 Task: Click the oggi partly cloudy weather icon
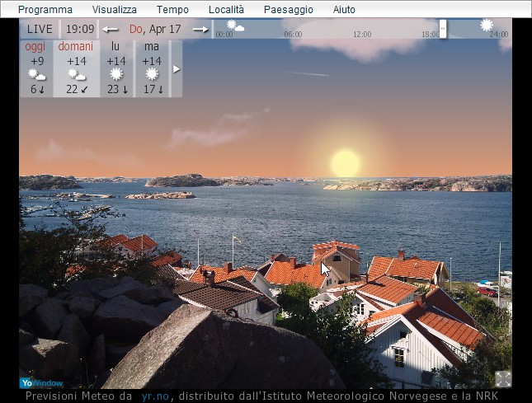coord(36,74)
